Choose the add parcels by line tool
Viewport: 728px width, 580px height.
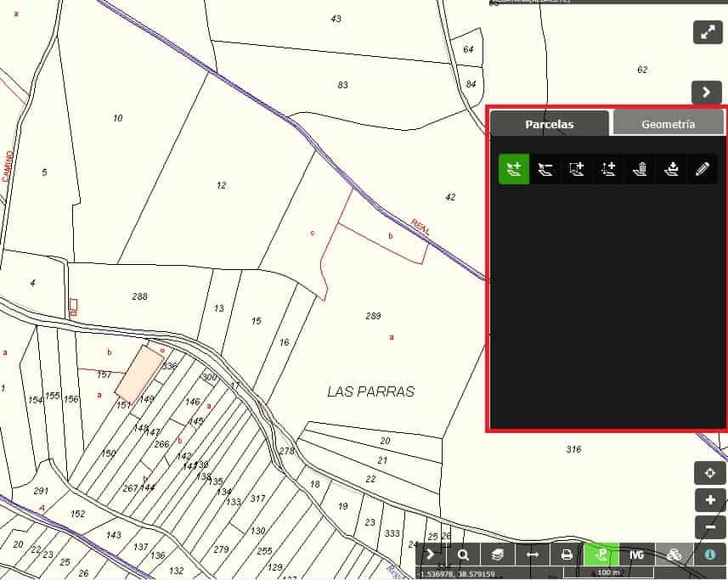pyautogui.click(x=608, y=169)
